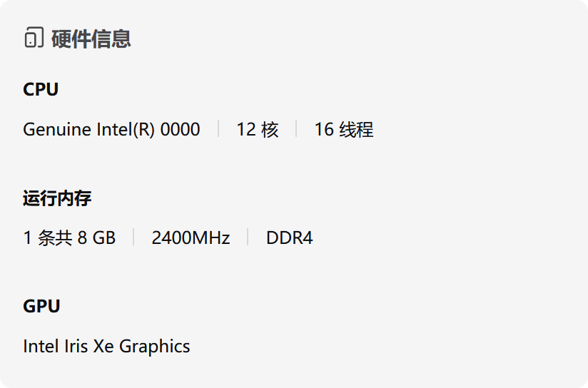The height and width of the screenshot is (388, 588).
Task: Click divider between CPU name and 12 核
Action: (x=218, y=129)
